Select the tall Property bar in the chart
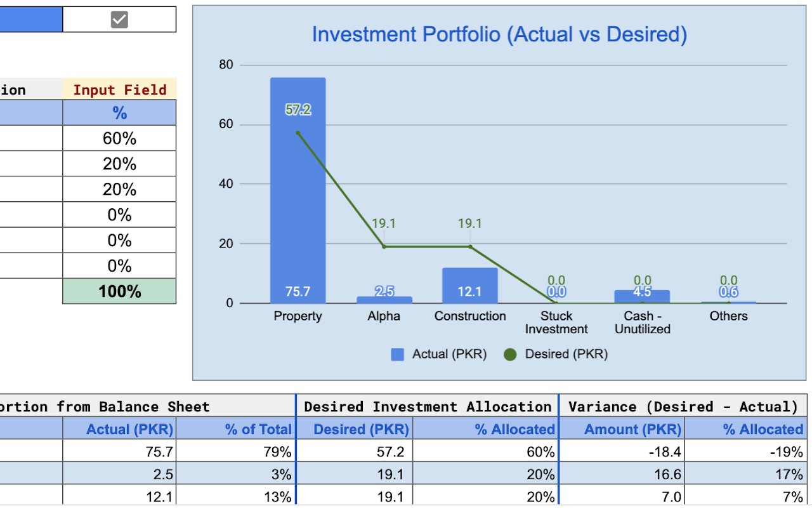Screen dimensions: 812x509 tap(298, 190)
